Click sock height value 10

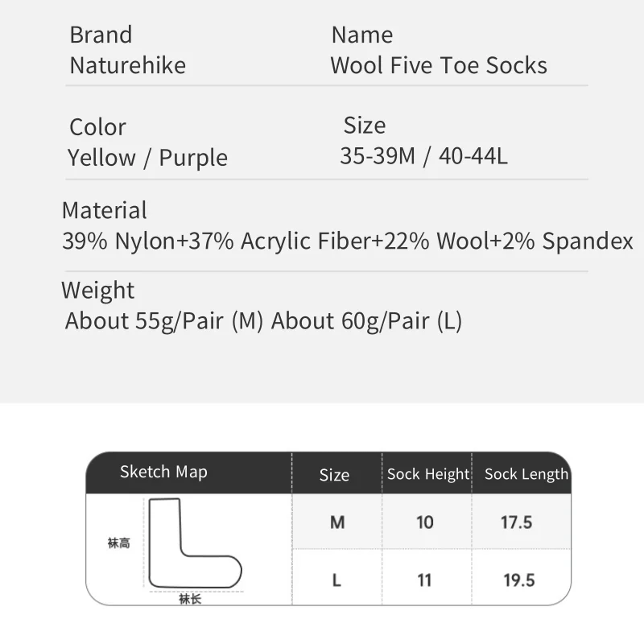point(425,522)
